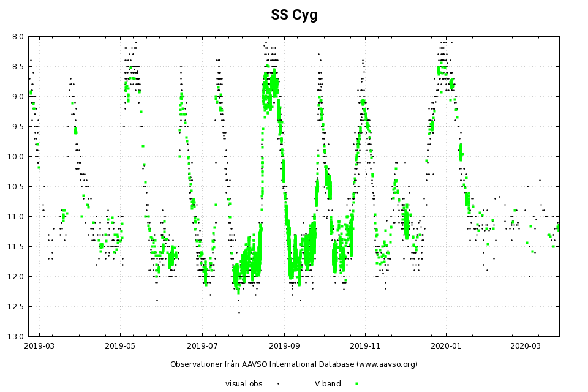This screenshot has height=392, width=588.
Task: Click the "visual obs" legend label
Action: point(244,384)
